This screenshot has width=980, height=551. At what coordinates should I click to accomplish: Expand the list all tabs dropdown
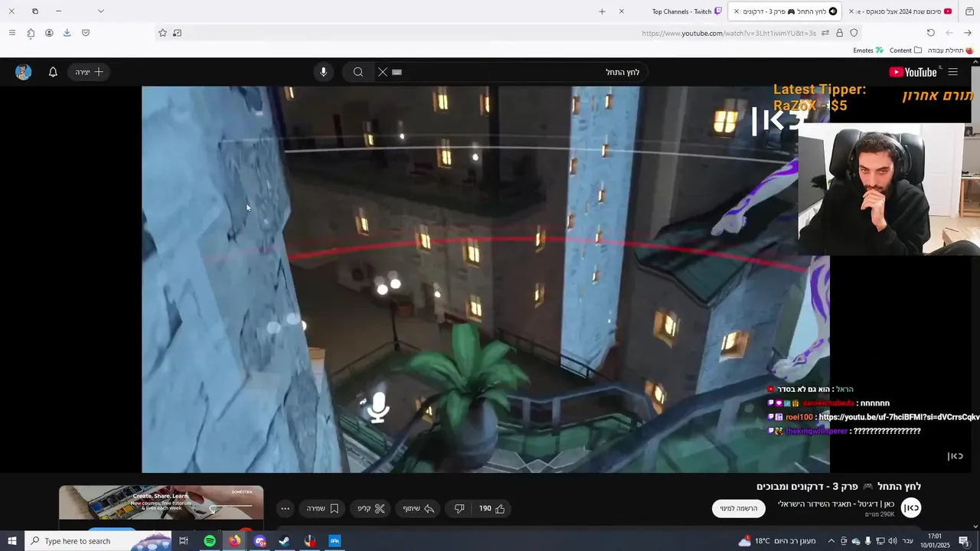coord(100,11)
